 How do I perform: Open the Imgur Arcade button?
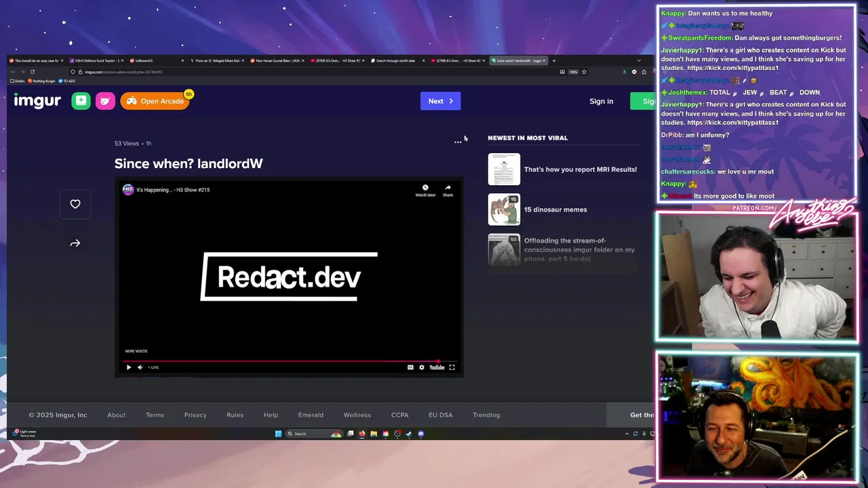[155, 101]
